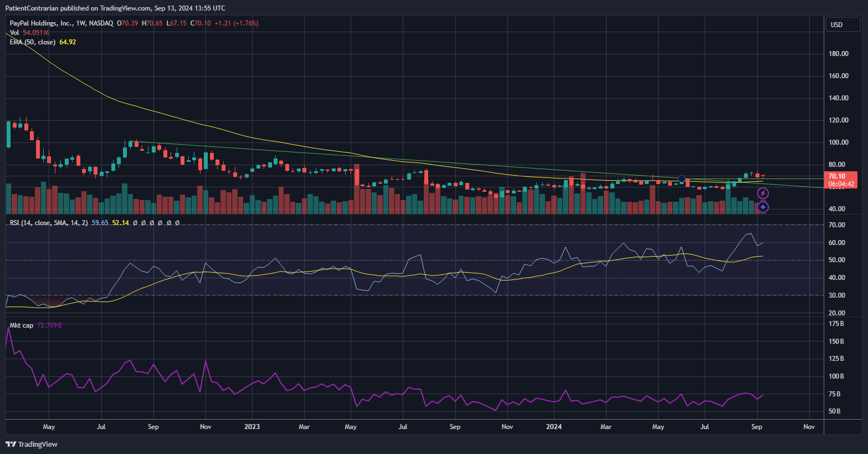Click the RSI 20.00 axis label
This screenshot has width=868, height=454.
[x=837, y=313]
